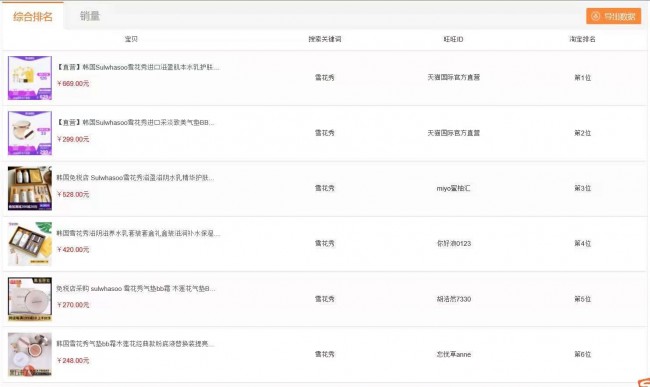Image resolution: width=650 pixels, height=387 pixels.
Task: Click the 搜索关键词 column header
Action: click(x=325, y=39)
